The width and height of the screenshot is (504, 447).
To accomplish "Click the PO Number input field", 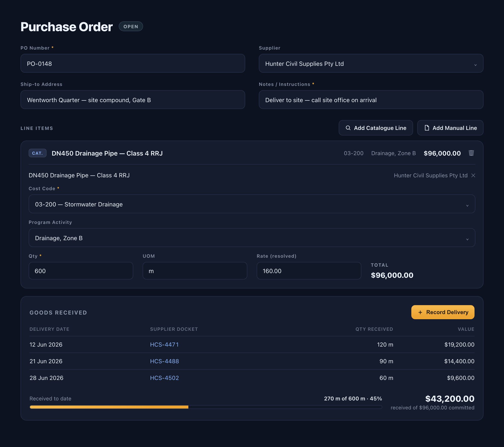I will [133, 63].
